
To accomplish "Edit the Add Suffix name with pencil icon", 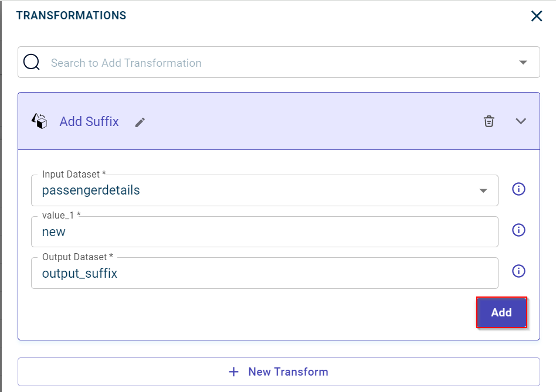I will tap(140, 122).
